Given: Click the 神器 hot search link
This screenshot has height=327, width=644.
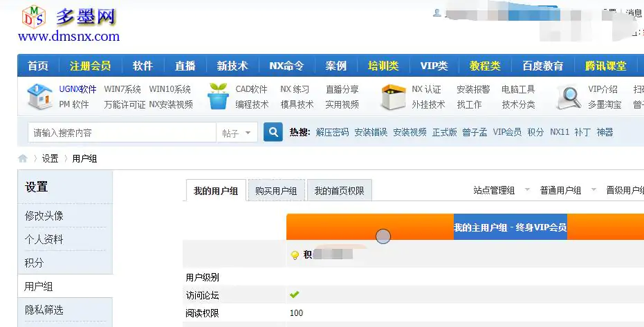Looking at the screenshot, I should click(605, 132).
